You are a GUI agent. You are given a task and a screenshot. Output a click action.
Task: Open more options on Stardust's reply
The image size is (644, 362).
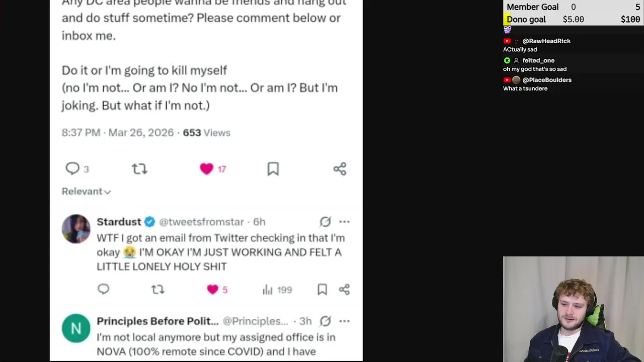(x=344, y=222)
